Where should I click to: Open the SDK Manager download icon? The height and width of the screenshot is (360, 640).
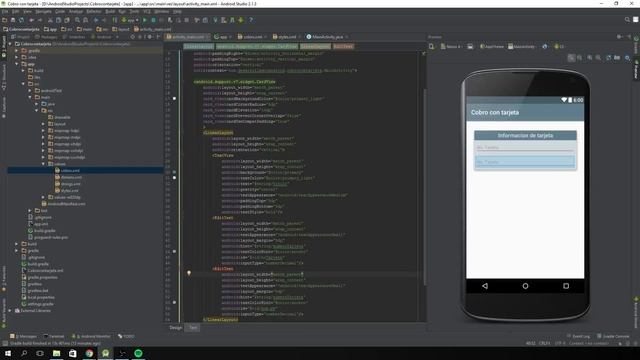pos(241,20)
